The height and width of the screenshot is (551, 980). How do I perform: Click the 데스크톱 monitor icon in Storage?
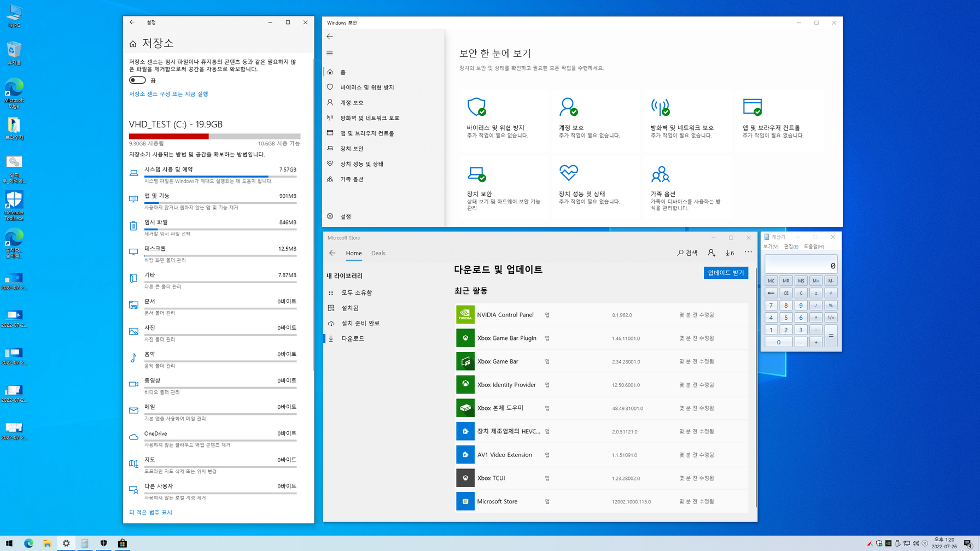133,252
